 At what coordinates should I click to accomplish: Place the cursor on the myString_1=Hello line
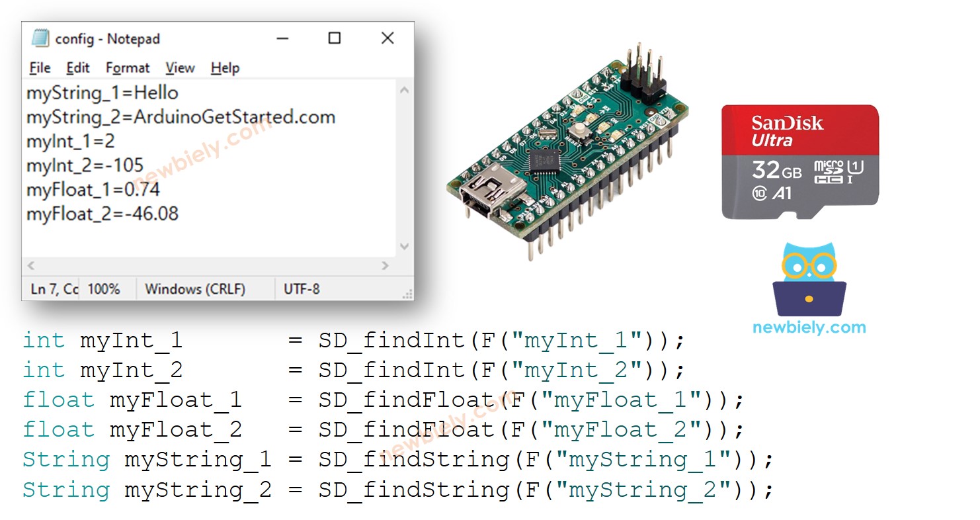coord(102,92)
